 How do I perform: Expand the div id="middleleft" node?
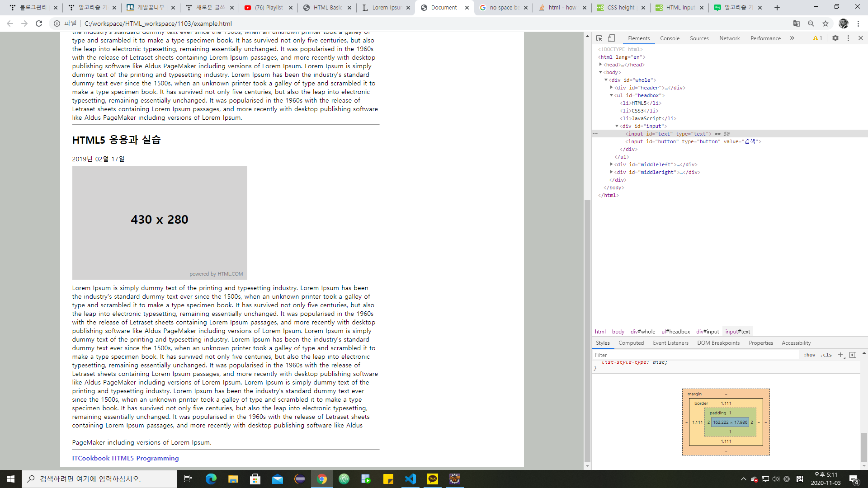pos(611,164)
